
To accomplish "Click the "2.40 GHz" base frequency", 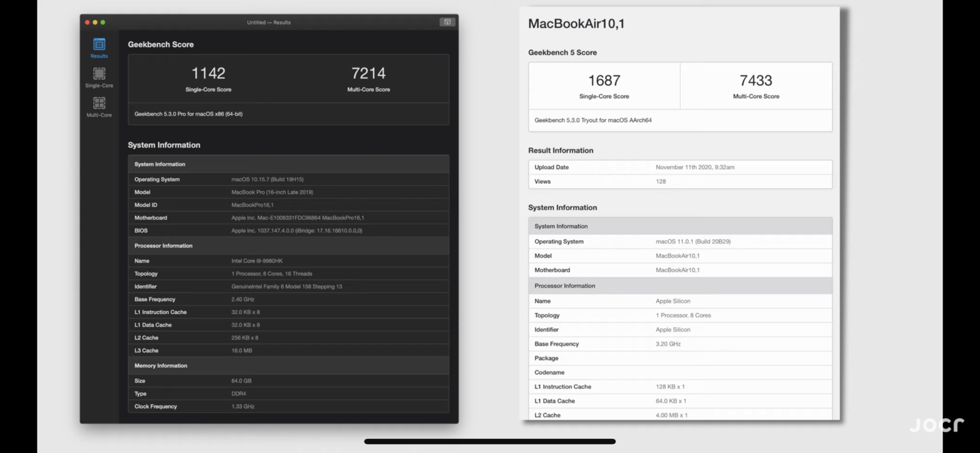I will (243, 300).
